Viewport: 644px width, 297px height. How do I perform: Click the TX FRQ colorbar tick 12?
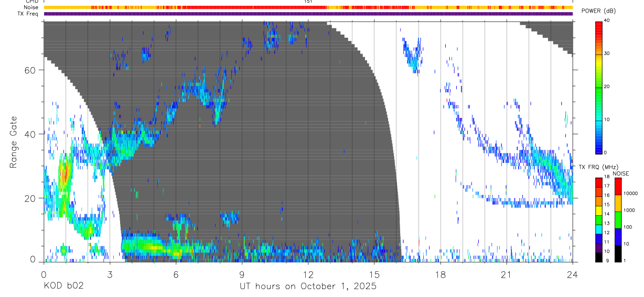click(x=607, y=233)
